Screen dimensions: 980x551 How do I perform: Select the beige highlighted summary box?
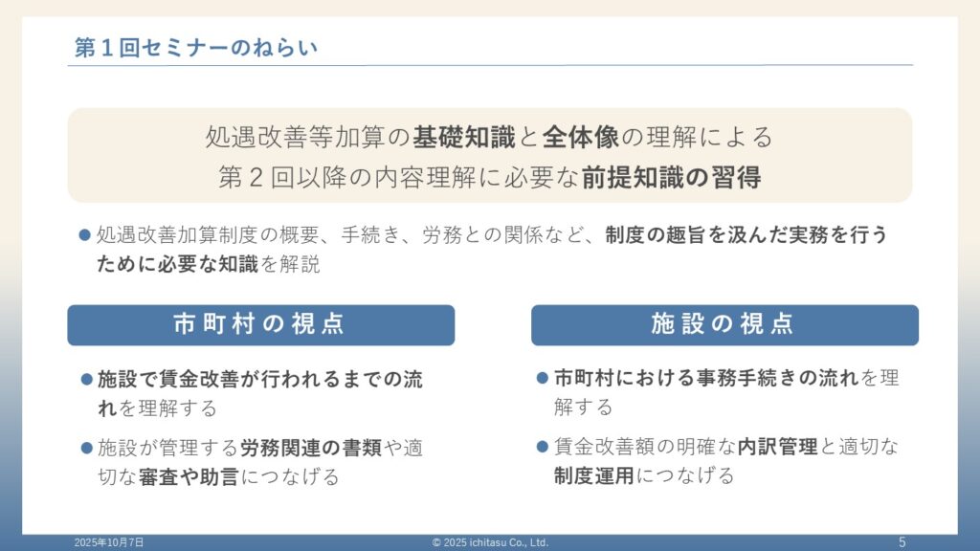coord(490,155)
